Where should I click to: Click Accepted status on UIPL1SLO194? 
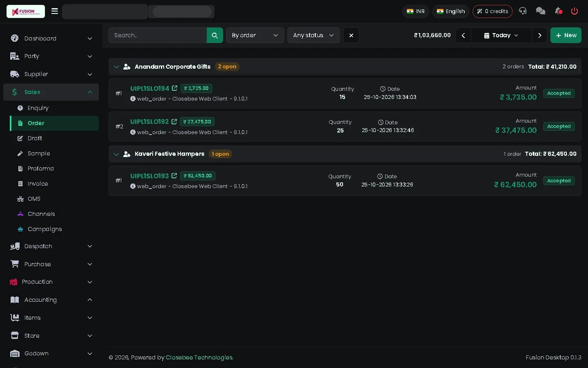point(559,93)
